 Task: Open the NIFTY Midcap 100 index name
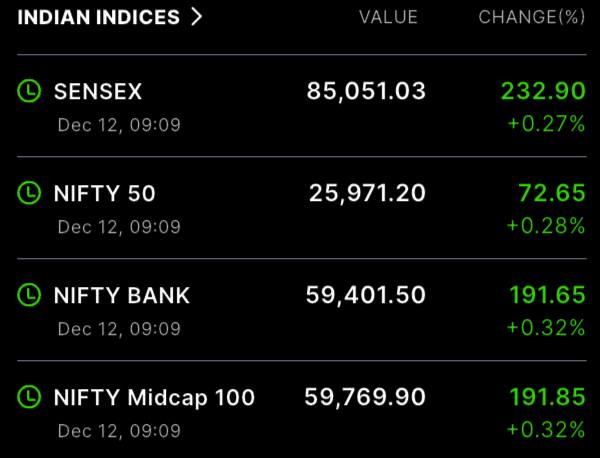154,397
